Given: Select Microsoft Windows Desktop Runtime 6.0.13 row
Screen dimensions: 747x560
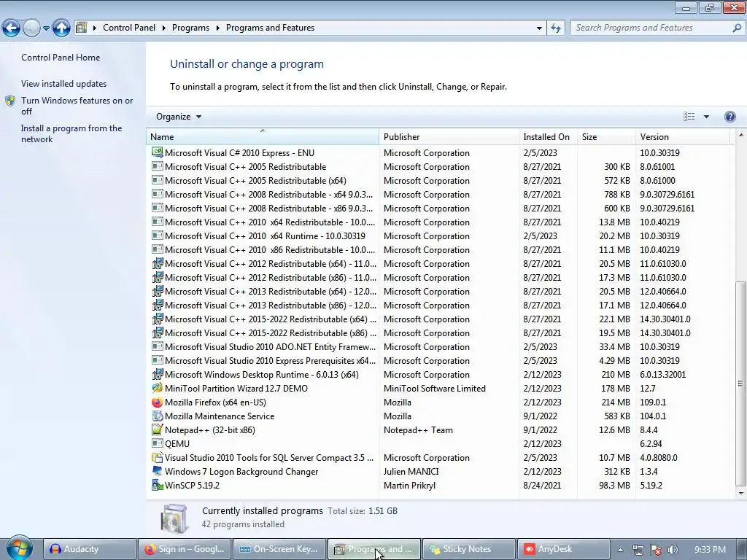Looking at the screenshot, I should [438, 374].
